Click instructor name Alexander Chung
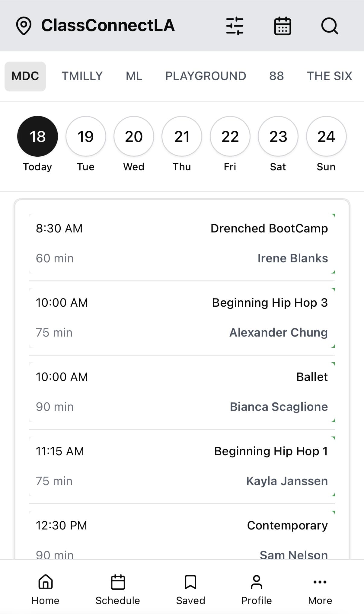The image size is (364, 614). click(x=278, y=332)
